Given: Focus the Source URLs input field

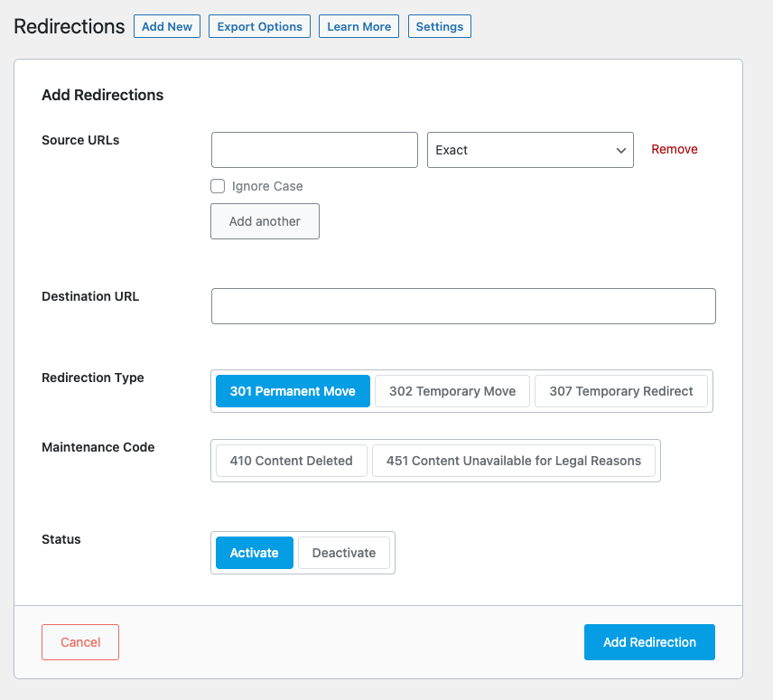Looking at the screenshot, I should point(314,150).
